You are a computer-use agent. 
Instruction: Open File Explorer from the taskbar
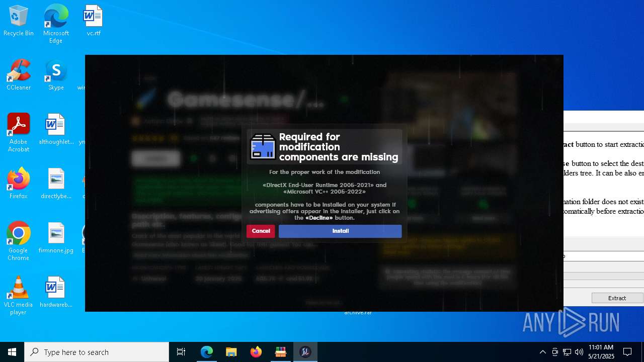pyautogui.click(x=231, y=352)
